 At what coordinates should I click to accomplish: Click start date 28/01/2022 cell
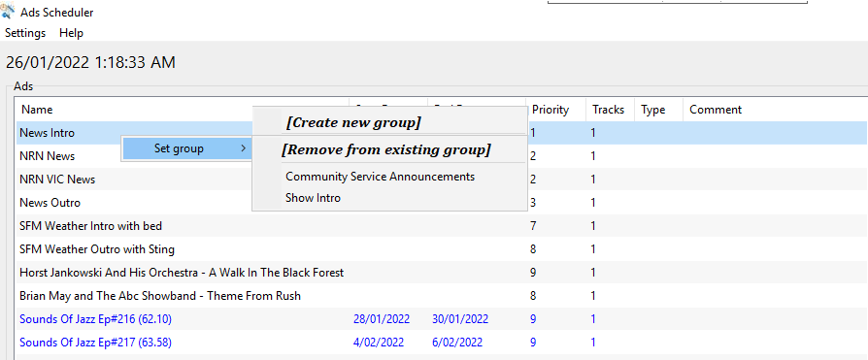(x=382, y=319)
